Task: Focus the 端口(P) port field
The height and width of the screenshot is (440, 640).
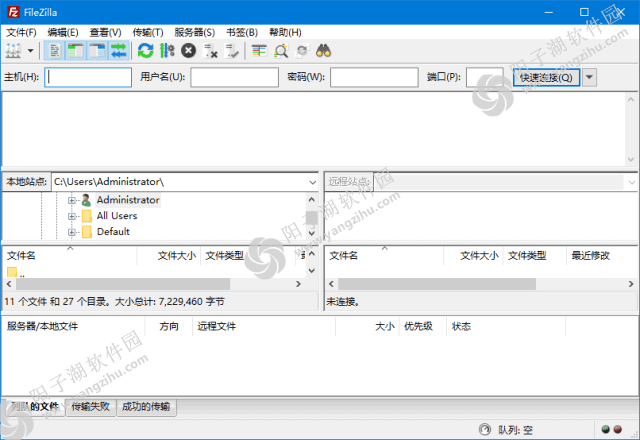Action: coord(484,77)
